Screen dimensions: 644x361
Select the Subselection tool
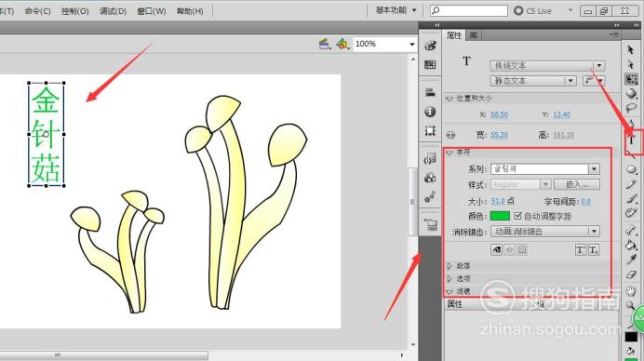click(631, 64)
